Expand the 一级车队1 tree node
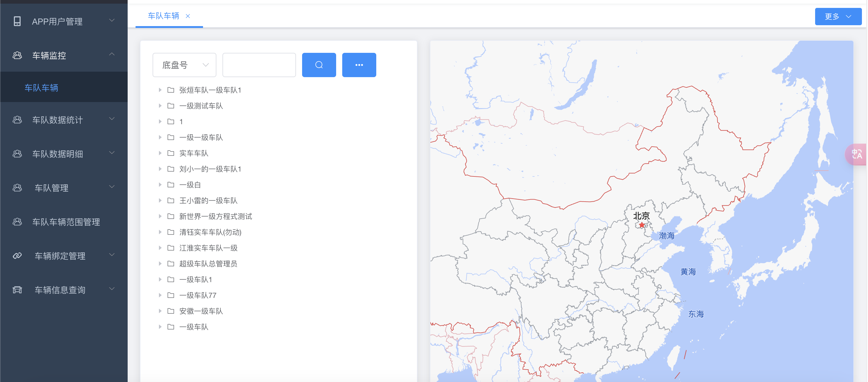Image resolution: width=868 pixels, height=382 pixels. 160,279
